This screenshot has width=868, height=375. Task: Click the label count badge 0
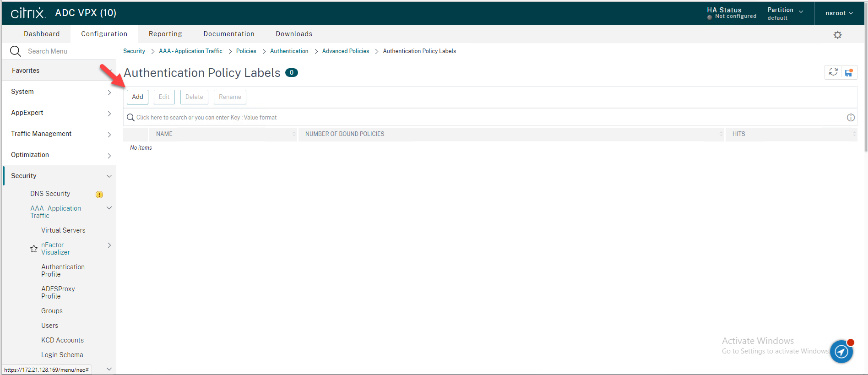pyautogui.click(x=292, y=72)
